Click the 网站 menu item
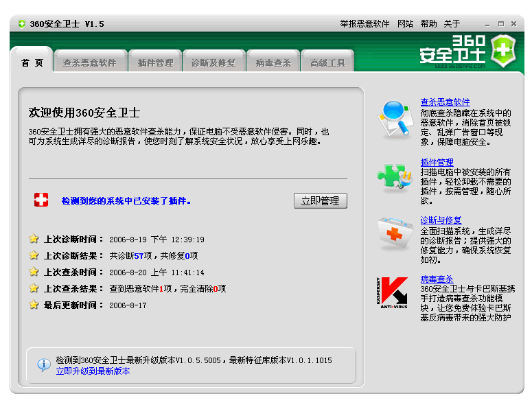Screen dimensions: 532x407 pyautogui.click(x=405, y=24)
